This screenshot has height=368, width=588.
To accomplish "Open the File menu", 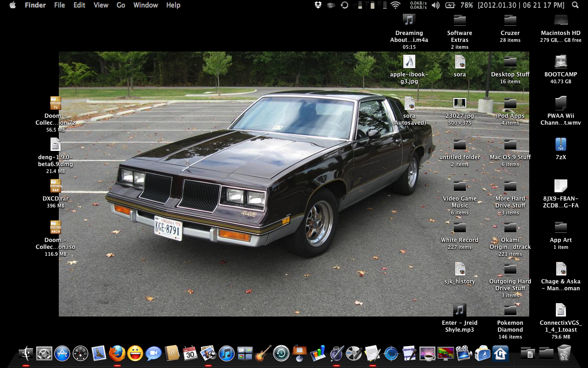I will click(x=59, y=5).
